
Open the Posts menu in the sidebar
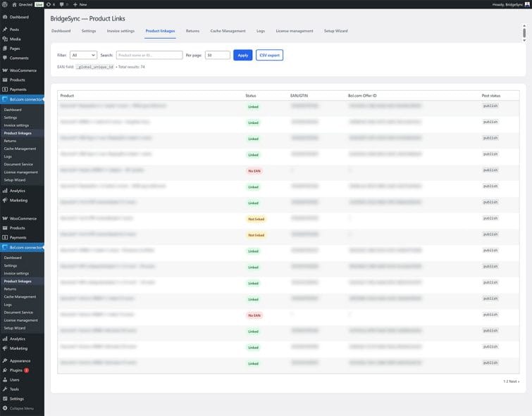coord(14,30)
